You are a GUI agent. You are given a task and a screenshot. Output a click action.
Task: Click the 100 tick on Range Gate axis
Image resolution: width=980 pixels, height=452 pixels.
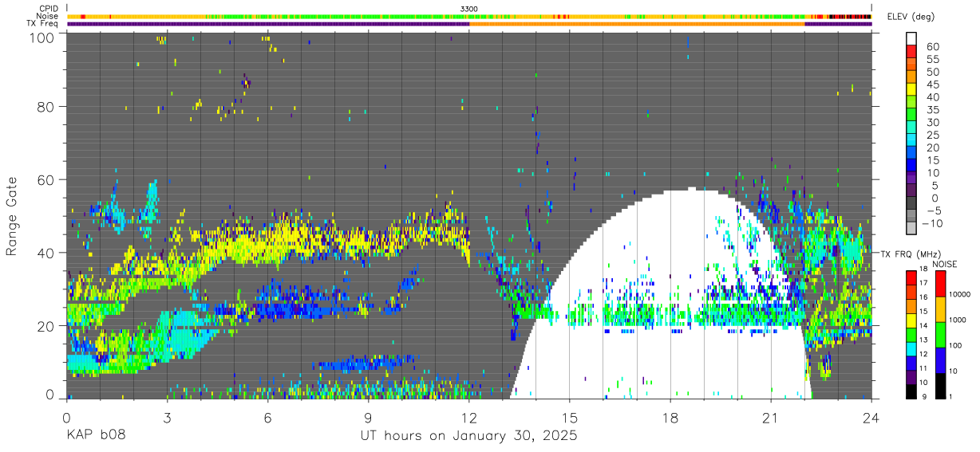(x=43, y=37)
